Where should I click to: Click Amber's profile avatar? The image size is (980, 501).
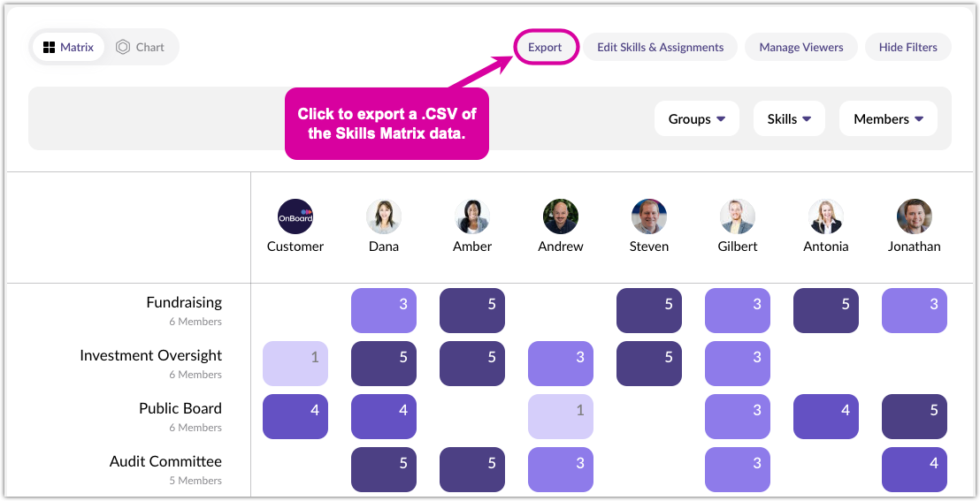[x=472, y=216]
